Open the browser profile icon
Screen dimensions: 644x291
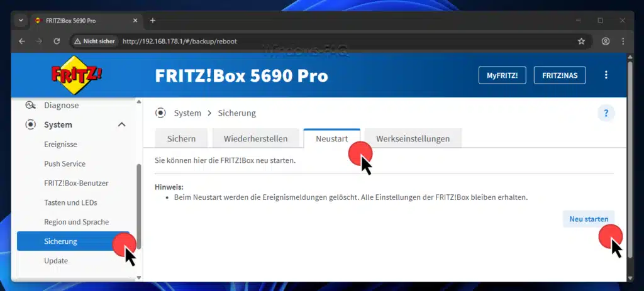tap(606, 41)
